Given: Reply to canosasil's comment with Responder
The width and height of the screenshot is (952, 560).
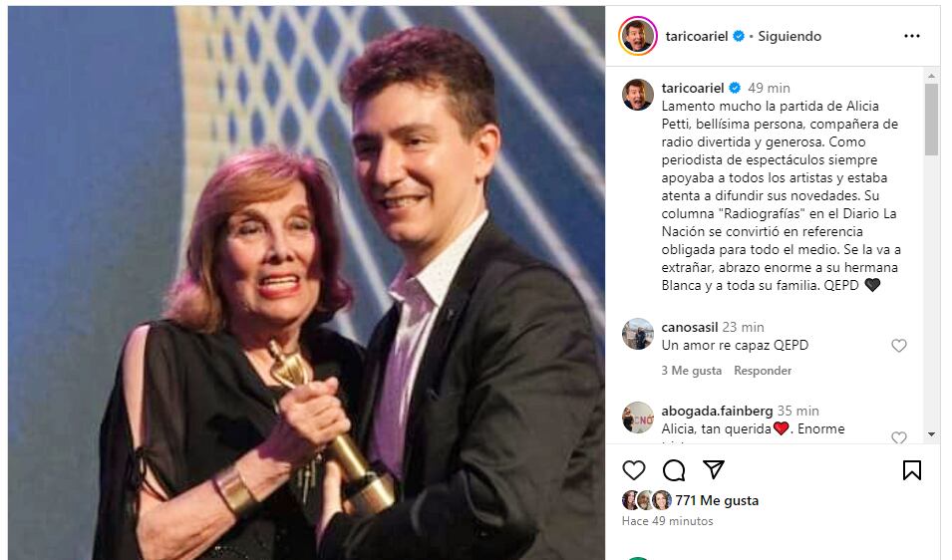Looking at the screenshot, I should (763, 371).
